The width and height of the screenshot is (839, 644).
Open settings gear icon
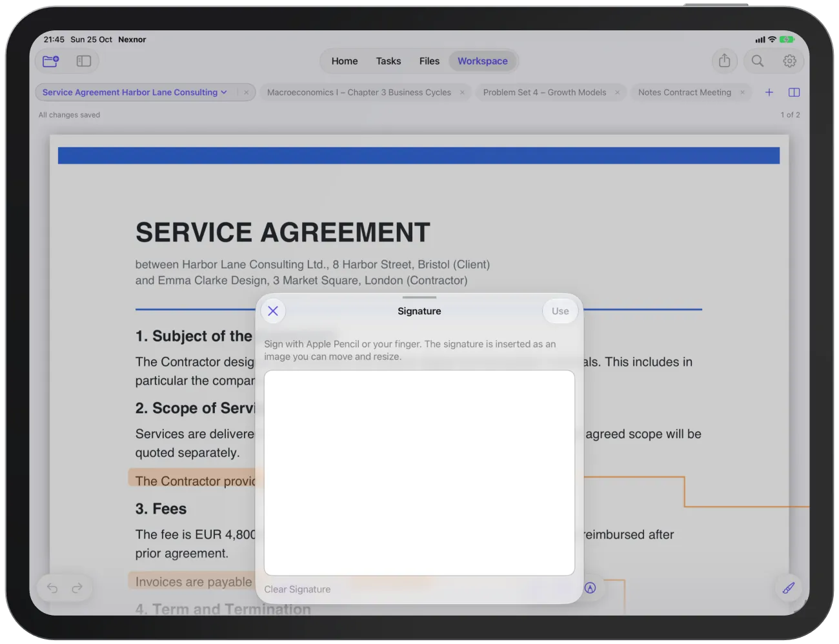point(789,61)
